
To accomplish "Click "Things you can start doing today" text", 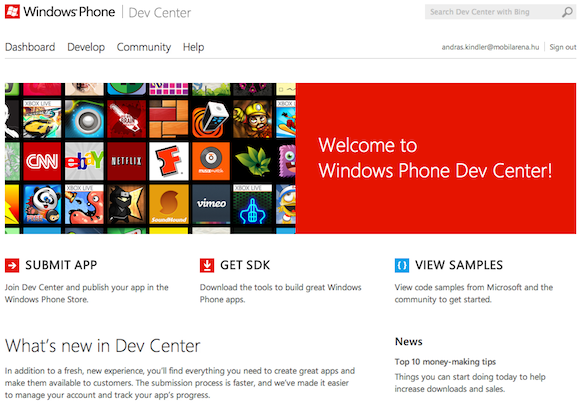I will click(x=456, y=377).
